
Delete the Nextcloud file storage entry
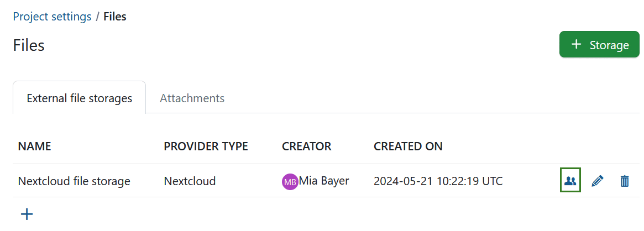click(625, 181)
